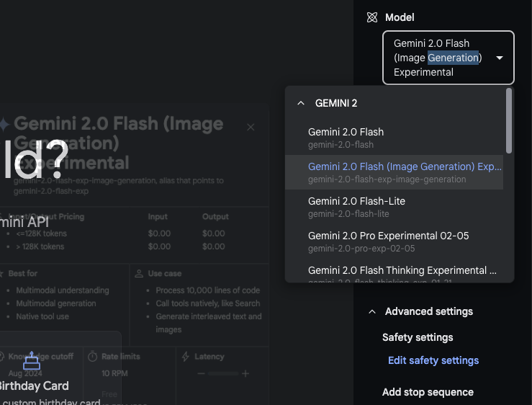This screenshot has height=405, width=532.
Task: Collapse the Advanced settings section
Action: tap(371, 312)
